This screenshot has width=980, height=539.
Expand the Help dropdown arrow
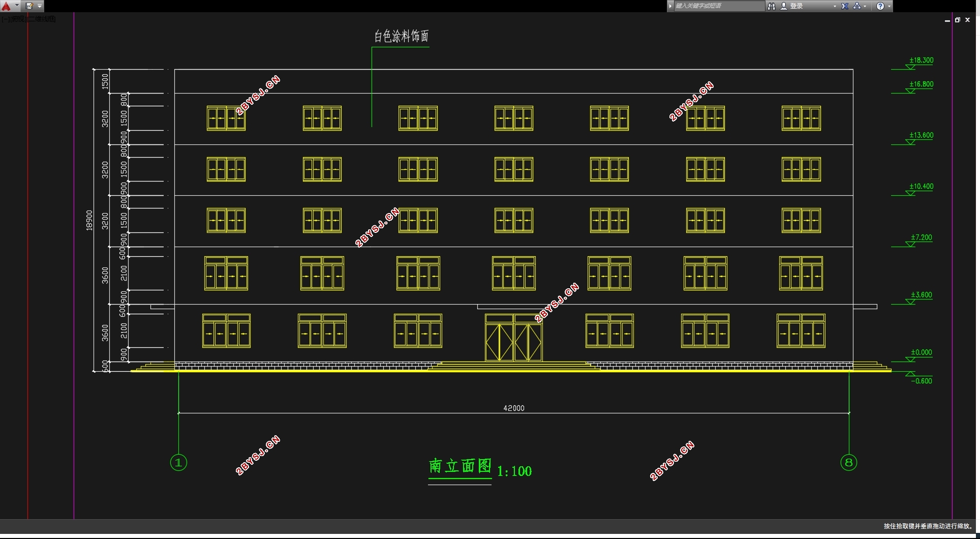(889, 6)
